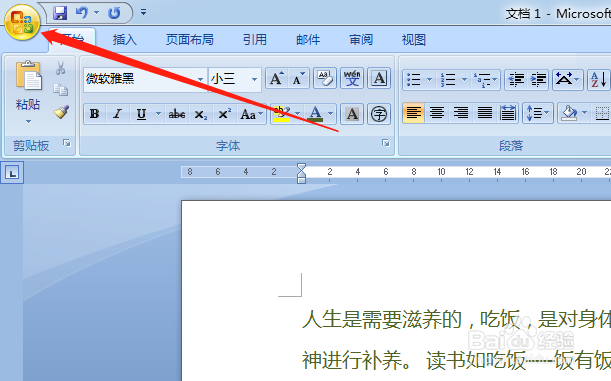The width and height of the screenshot is (611, 381).
Task: Activate the Format Painter brush
Action: click(x=61, y=112)
